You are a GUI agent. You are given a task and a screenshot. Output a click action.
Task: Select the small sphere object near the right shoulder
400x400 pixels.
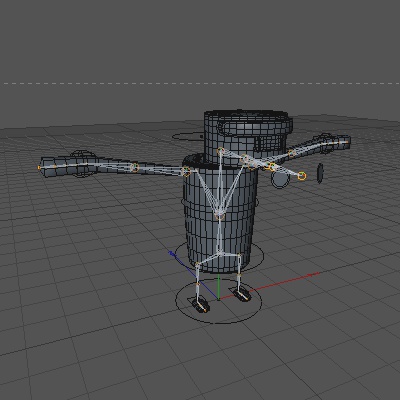280,179
